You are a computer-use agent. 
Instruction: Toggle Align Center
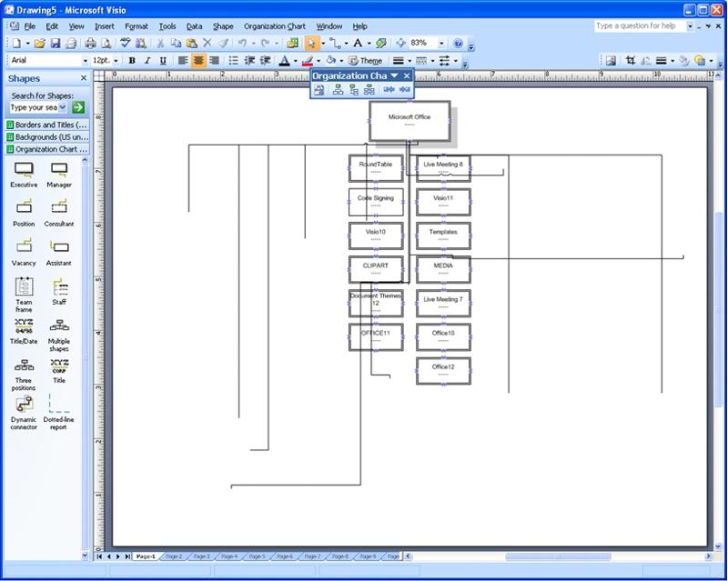coord(198,60)
